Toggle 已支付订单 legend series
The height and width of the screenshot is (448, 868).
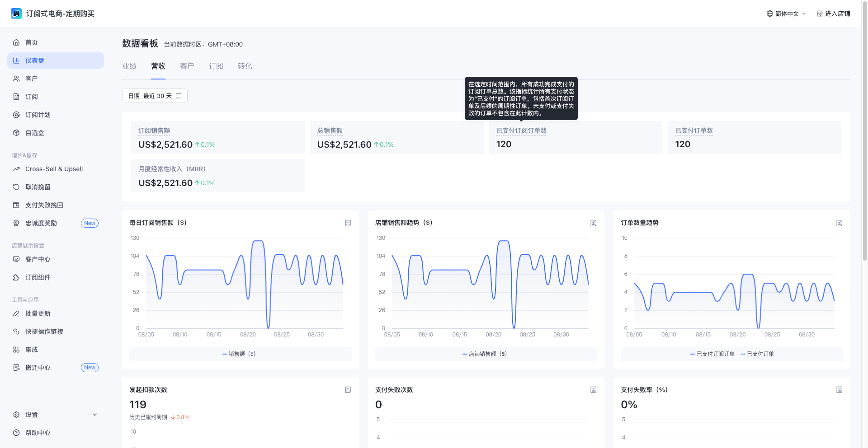click(x=757, y=354)
